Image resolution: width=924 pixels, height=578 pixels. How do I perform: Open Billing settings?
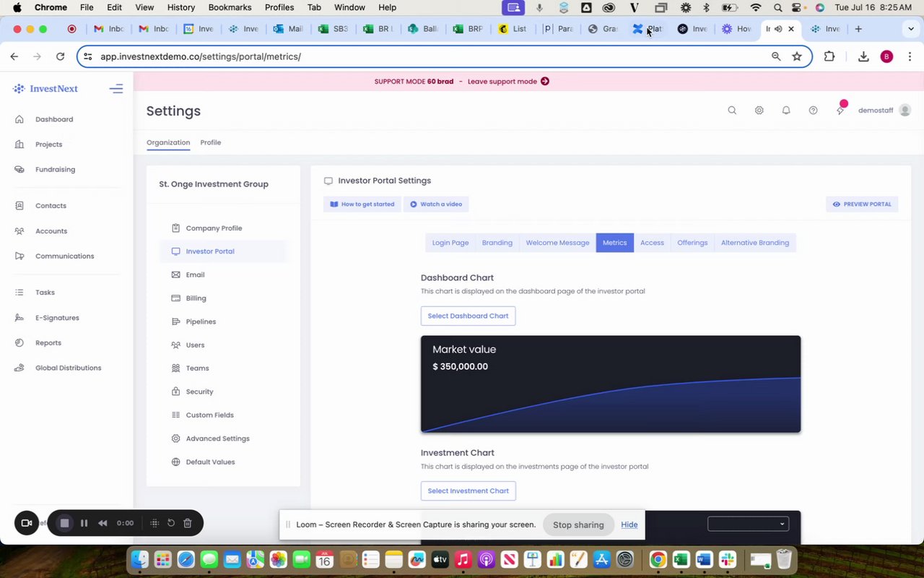coord(196,298)
